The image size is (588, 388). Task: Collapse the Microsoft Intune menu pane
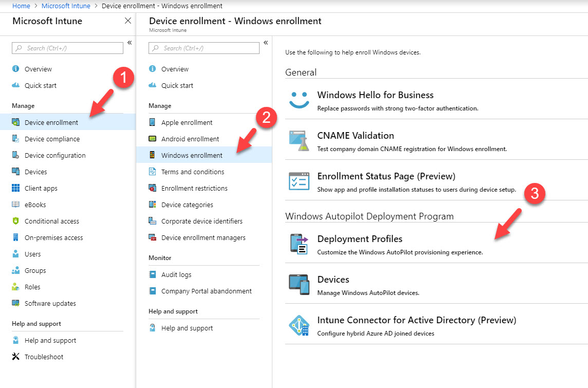(130, 43)
